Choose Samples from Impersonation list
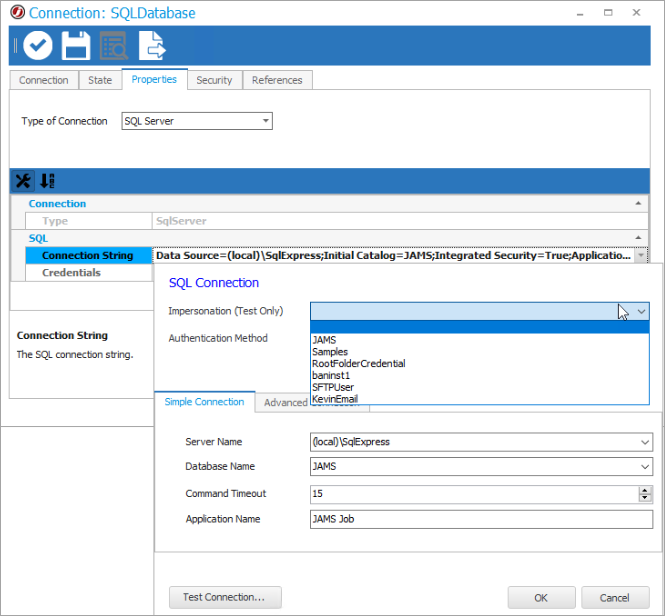This screenshot has width=665, height=616. (480, 352)
